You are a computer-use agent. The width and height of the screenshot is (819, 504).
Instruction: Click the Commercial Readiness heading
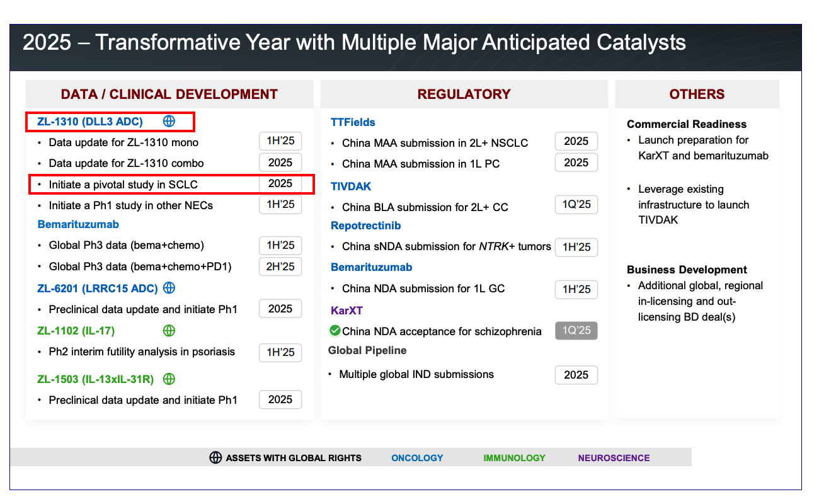pos(687,124)
